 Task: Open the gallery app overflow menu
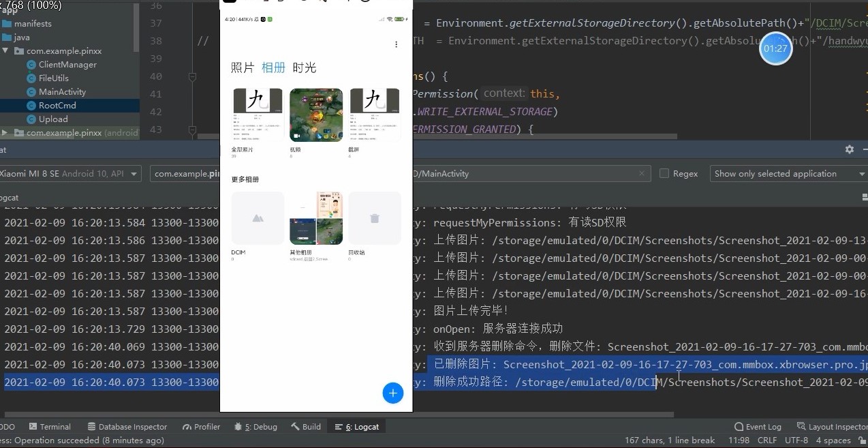coord(397,44)
